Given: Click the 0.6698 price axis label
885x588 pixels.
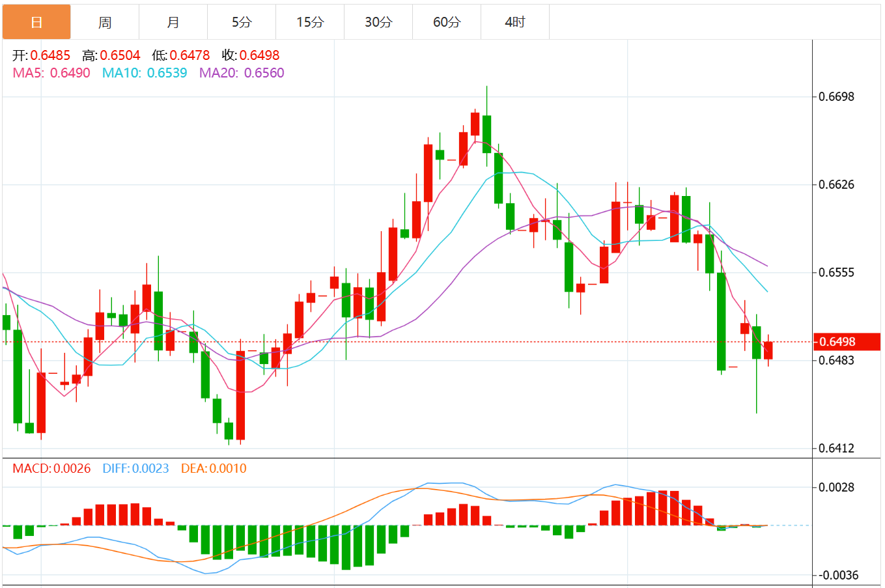Looking at the screenshot, I should [836, 97].
